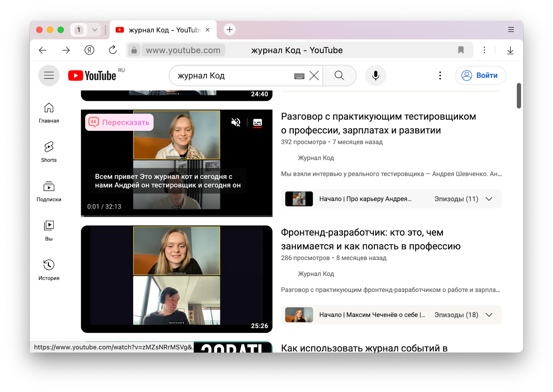Turn off subtitles on the preview player
Viewport: 553px width, 392px height.
(x=258, y=123)
